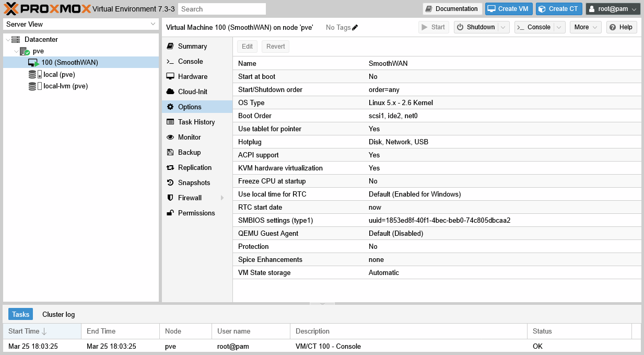This screenshot has height=355, width=644.
Task: Open the Summary panel for SmoothWAN
Action: (192, 46)
